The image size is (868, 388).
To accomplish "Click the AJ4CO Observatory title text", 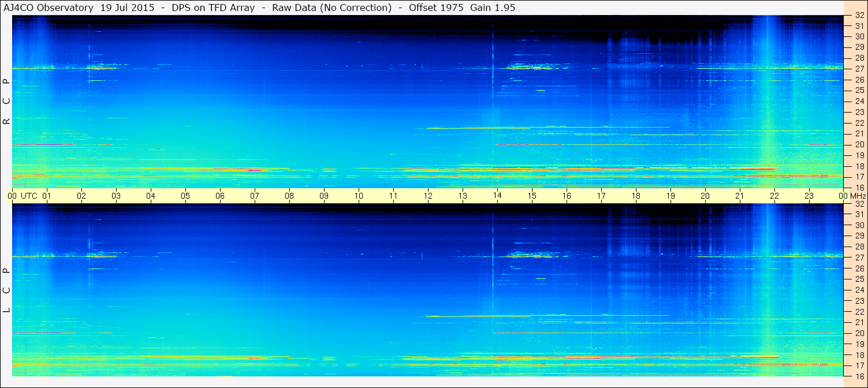I will click(49, 8).
